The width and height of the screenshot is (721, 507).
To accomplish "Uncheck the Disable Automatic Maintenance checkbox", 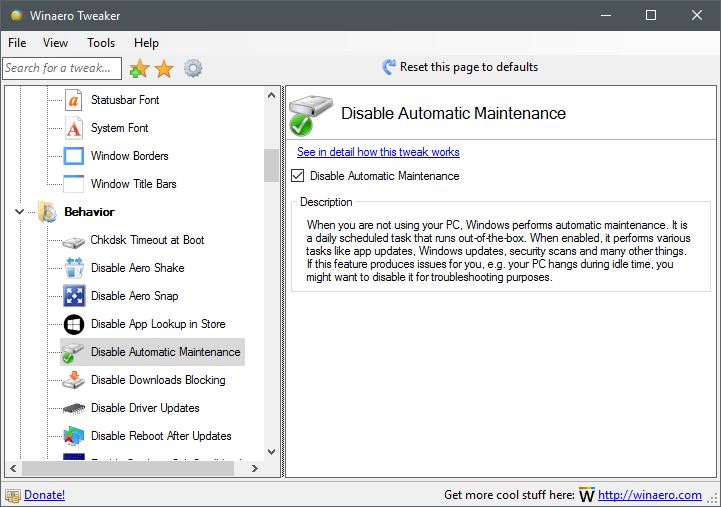I will click(298, 176).
